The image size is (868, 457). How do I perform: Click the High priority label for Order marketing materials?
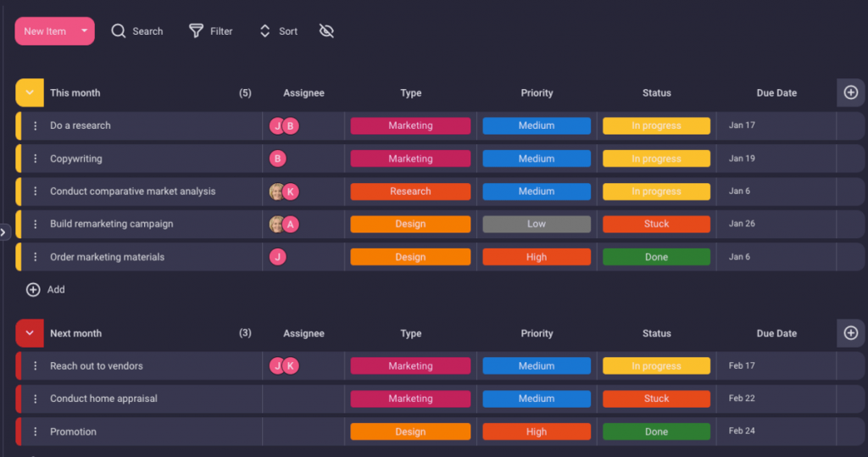pos(537,257)
